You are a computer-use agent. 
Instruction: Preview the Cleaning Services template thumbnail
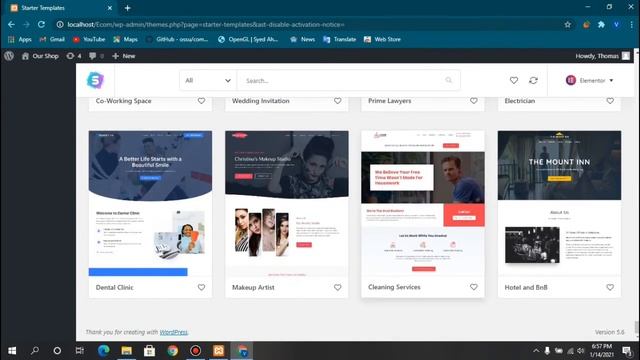[x=423, y=203]
